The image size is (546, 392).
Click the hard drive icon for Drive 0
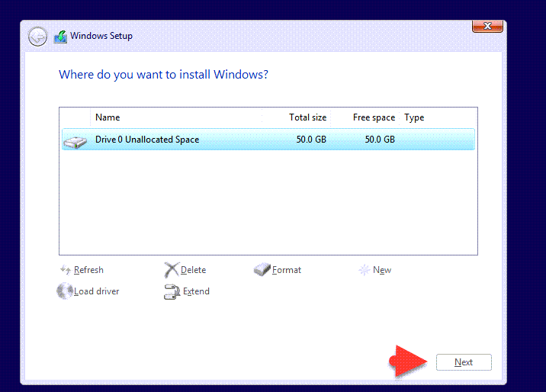click(75, 141)
